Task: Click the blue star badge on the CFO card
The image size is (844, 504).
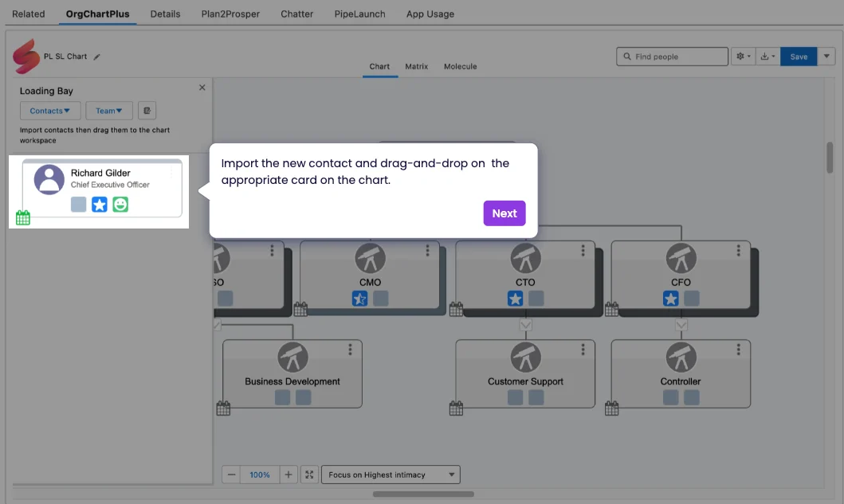Action: click(671, 299)
